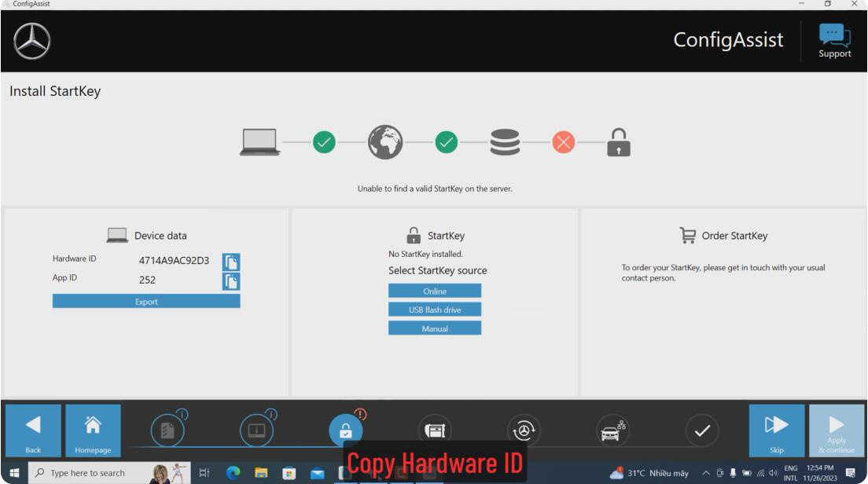Open the steering wheel update step
The image size is (868, 484).
pyautogui.click(x=523, y=431)
